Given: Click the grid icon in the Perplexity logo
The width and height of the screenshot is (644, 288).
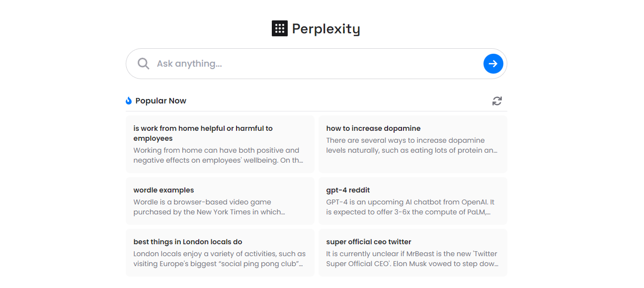Looking at the screenshot, I should [x=280, y=28].
